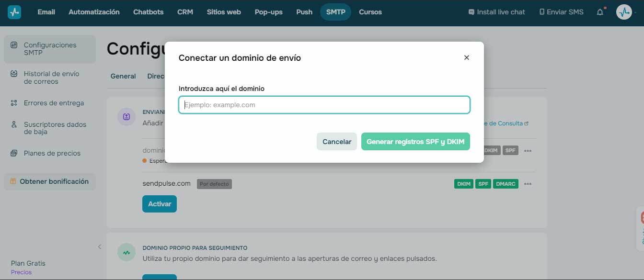
Task: Open more options for sendpulse.com domain
Action: coord(528,184)
